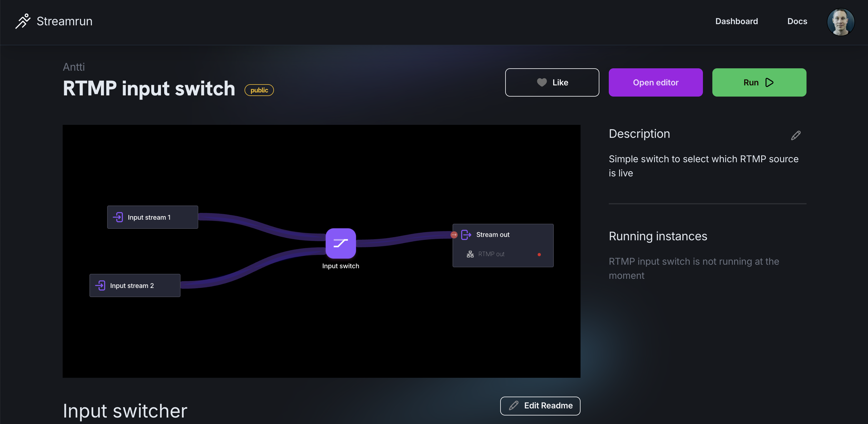Click the Streamrun logo icon
Viewport: 868px width, 424px height.
click(x=22, y=21)
